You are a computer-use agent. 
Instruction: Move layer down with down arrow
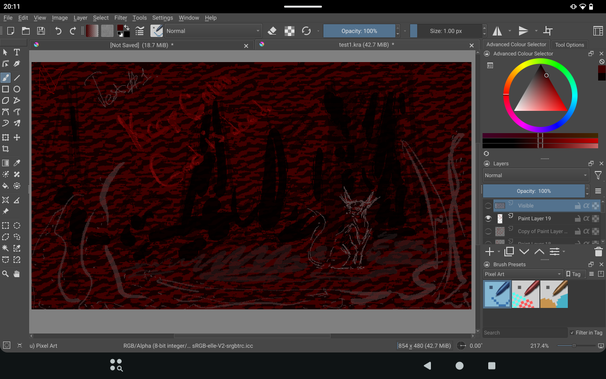(524, 252)
